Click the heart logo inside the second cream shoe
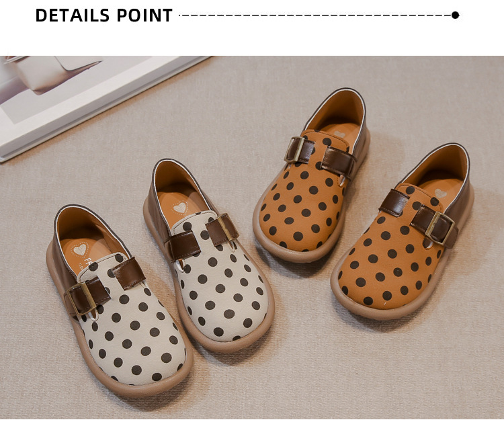This screenshot has height=422, width=504. [x=180, y=208]
